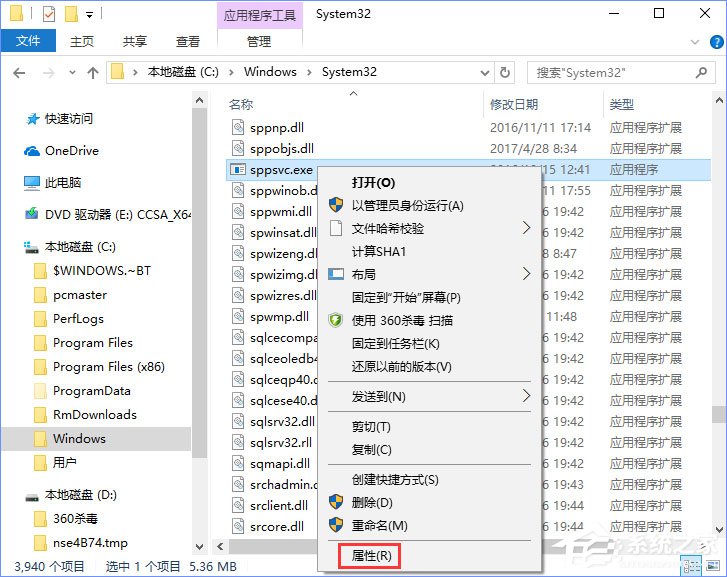Viewport: 727px width, 577px height.
Task: Choose 固定到"开始"屏幕(P)
Action: tap(429, 297)
